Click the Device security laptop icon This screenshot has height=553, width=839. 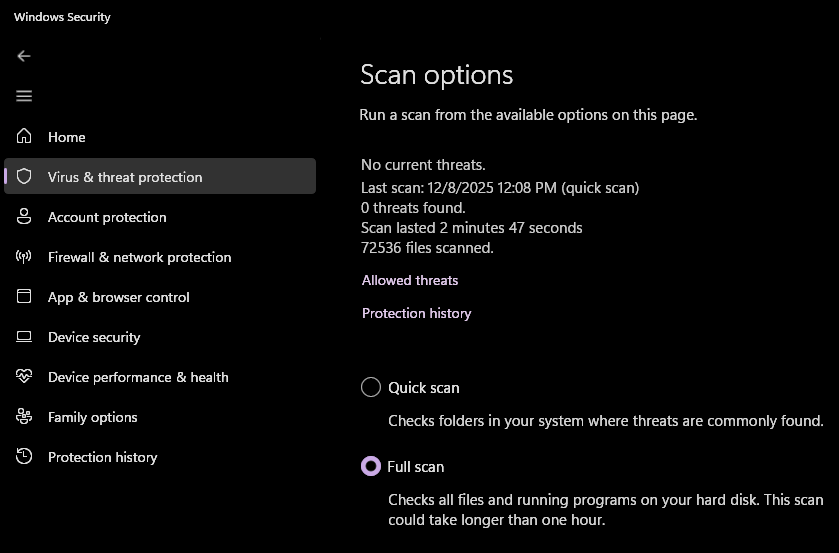pyautogui.click(x=25, y=337)
